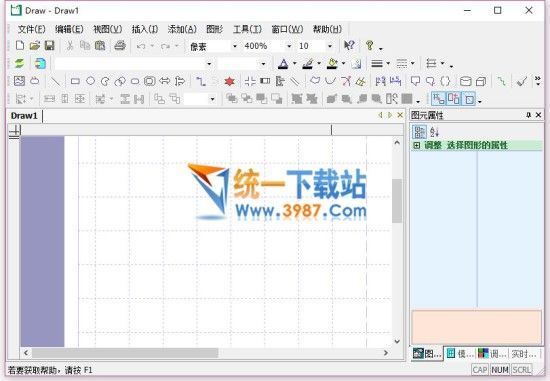The width and height of the screenshot is (550, 381).
Task: Toggle the pin on 图元属性 panel
Action: 529,115
